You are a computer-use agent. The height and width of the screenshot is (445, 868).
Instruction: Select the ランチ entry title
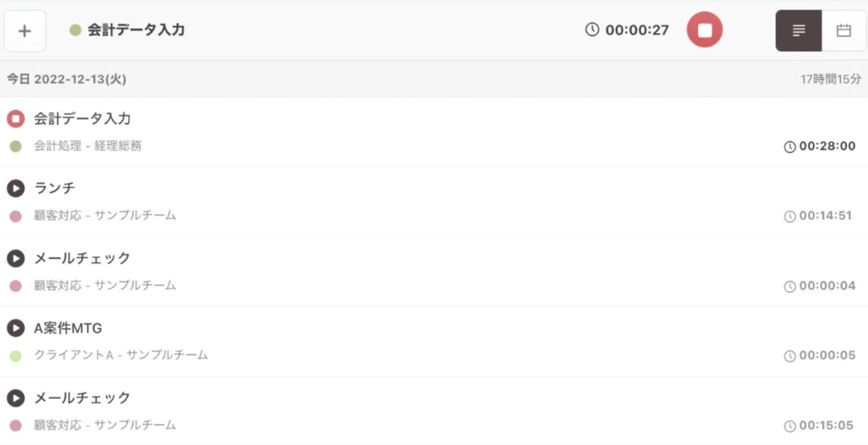(54, 188)
